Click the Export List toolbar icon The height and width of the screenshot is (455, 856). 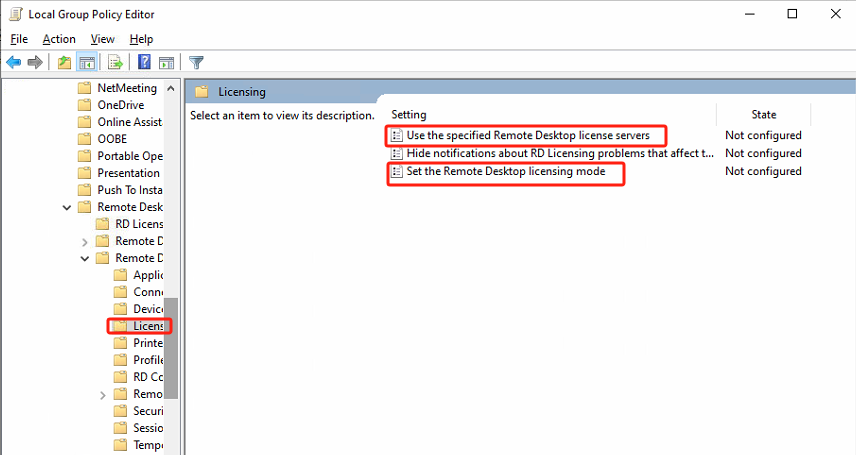115,62
